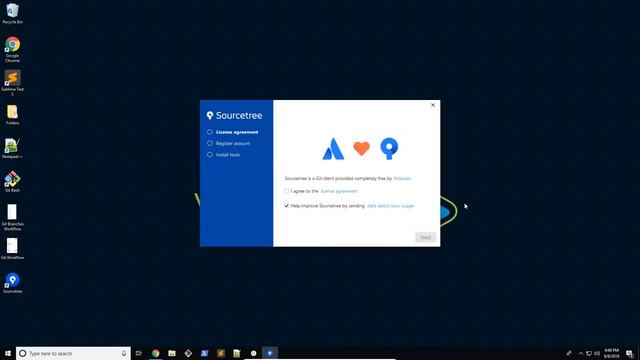Open the Sourcetree desktop shortcut
The height and width of the screenshot is (360, 640).
(12, 283)
